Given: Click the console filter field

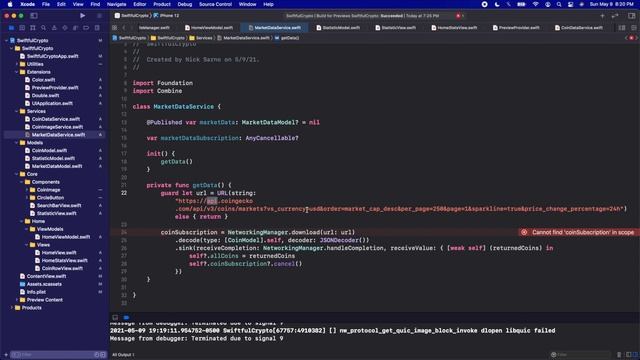Looking at the screenshot, I should click(581, 355).
